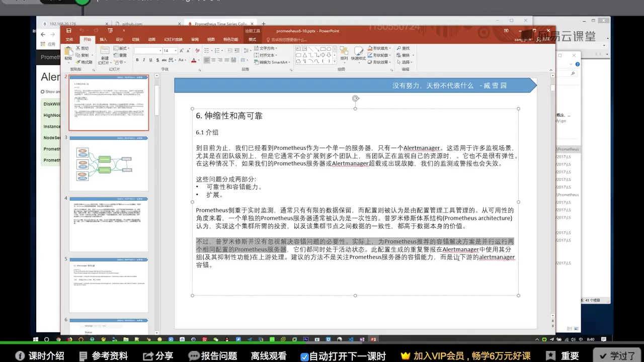Click 离线观看 offline viewing link
This screenshot has height=362, width=644.
point(269,356)
